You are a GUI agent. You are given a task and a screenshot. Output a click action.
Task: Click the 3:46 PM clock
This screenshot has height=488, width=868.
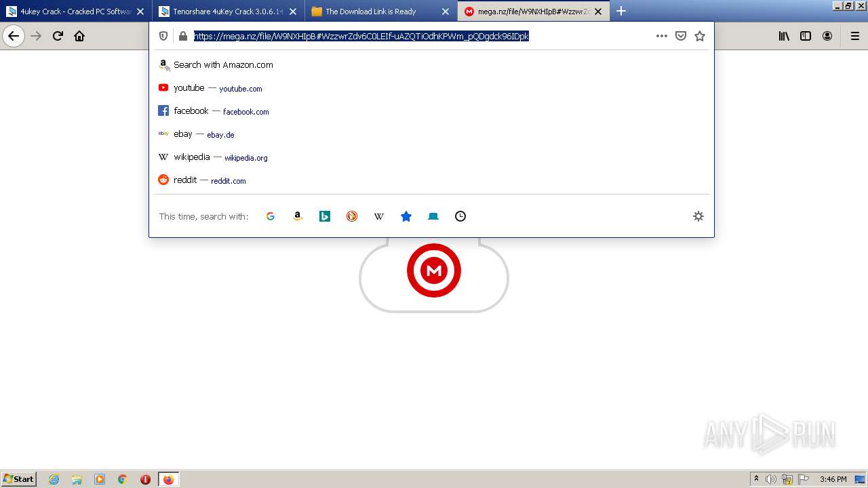click(x=833, y=479)
